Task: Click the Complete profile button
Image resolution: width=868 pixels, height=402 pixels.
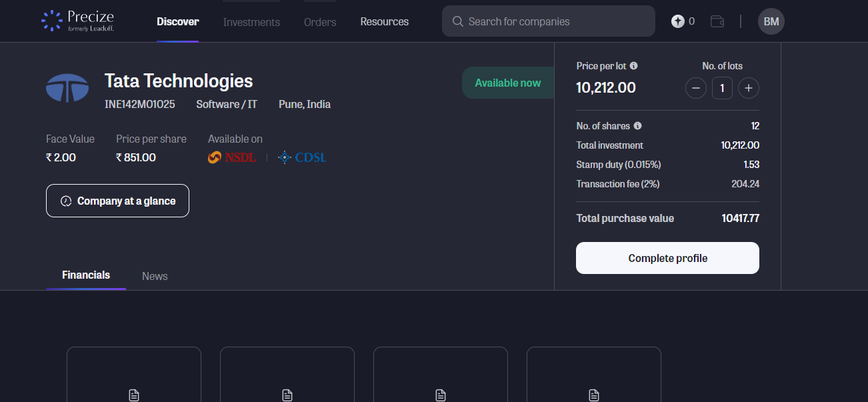Action: 667,258
